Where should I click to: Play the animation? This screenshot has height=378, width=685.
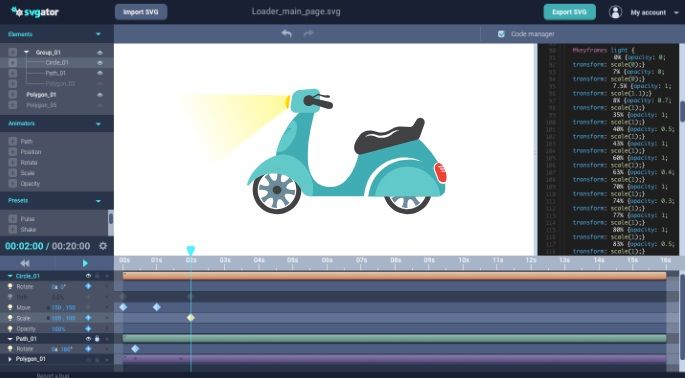pos(85,263)
